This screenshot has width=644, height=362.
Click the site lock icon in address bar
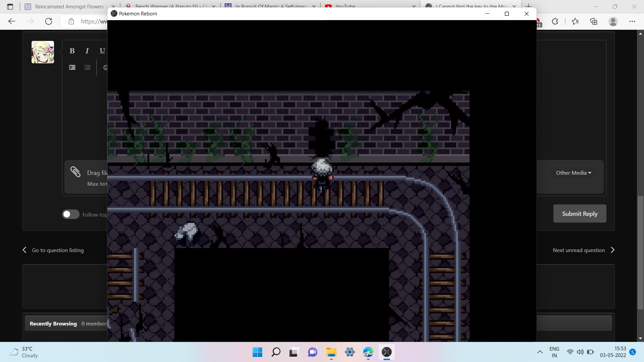tap(71, 21)
